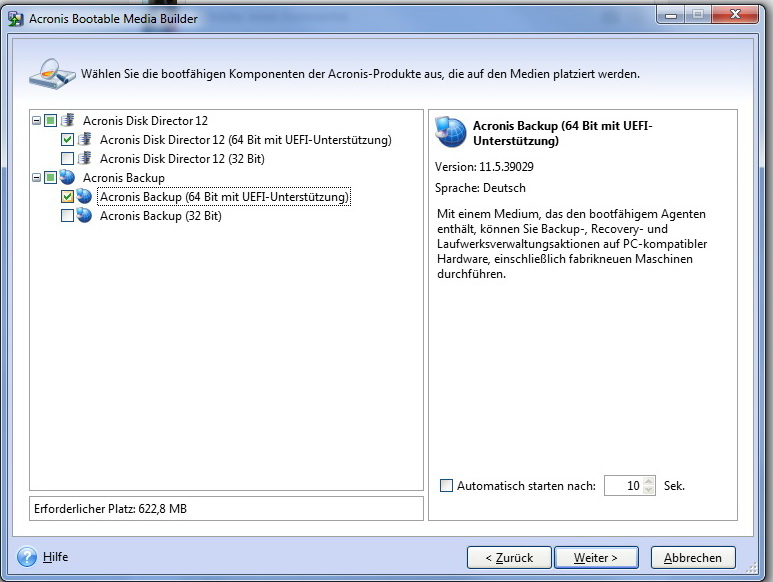Decrease the auto-start seconds value
Image resolution: width=773 pixels, height=582 pixels.
coord(649,490)
